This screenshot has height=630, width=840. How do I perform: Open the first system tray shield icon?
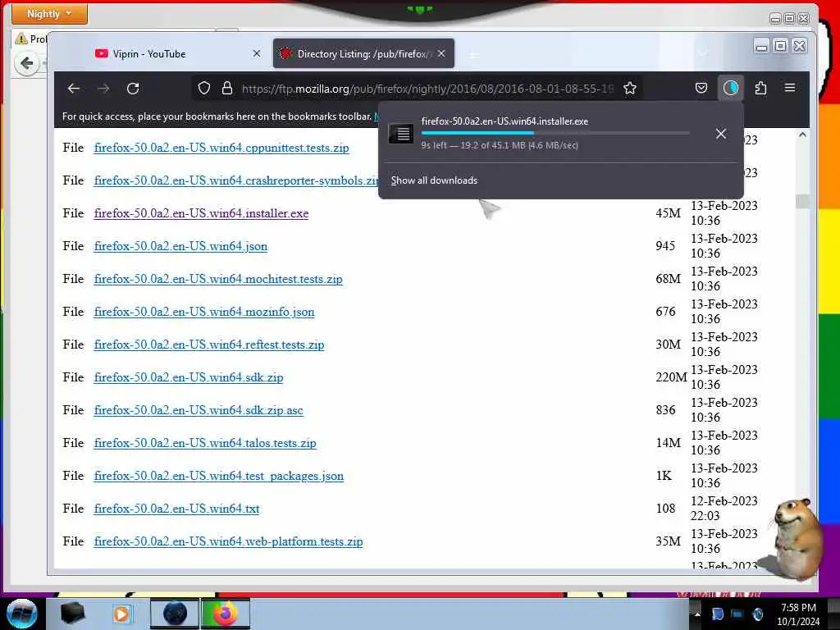(717, 614)
